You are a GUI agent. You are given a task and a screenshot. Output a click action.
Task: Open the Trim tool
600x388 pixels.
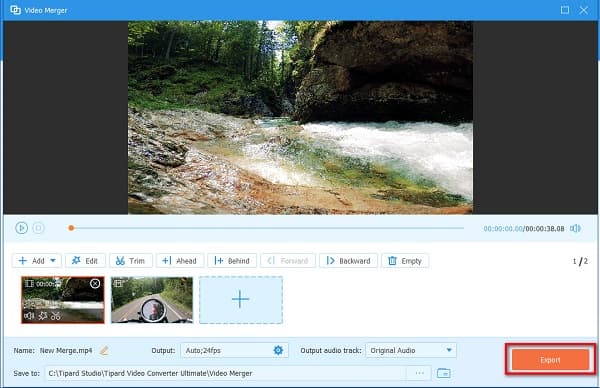pyautogui.click(x=131, y=261)
